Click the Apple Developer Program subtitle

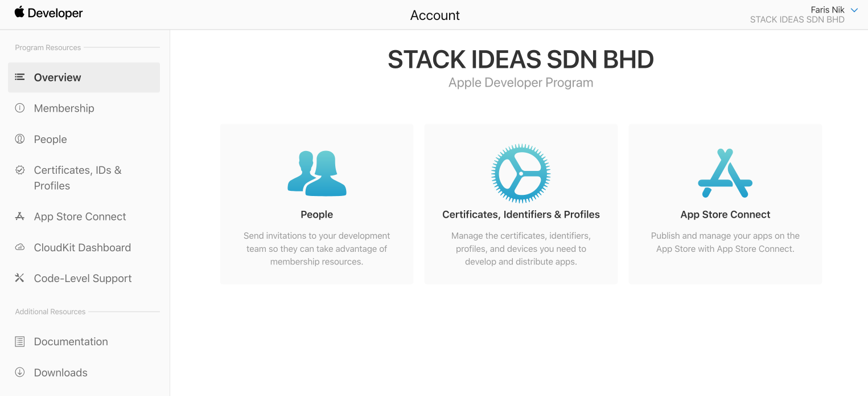point(521,83)
